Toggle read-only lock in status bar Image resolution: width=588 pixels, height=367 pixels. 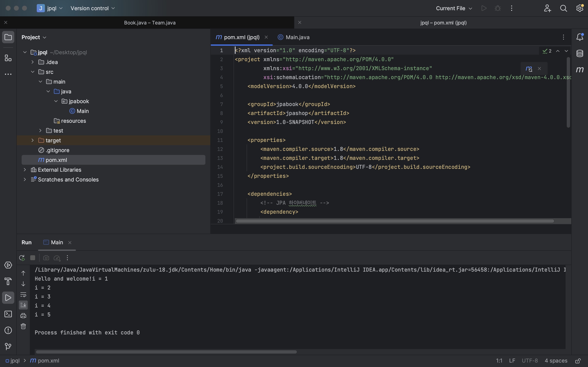(578, 361)
